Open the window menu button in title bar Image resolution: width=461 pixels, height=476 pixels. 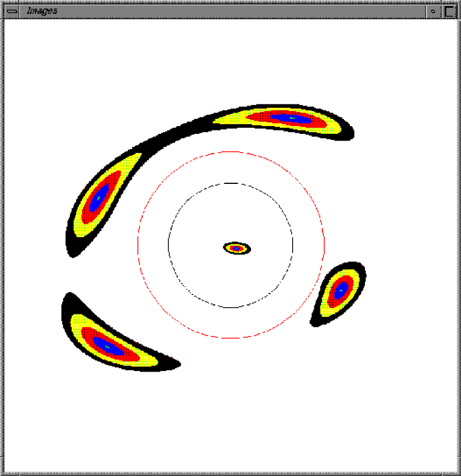click(12, 11)
